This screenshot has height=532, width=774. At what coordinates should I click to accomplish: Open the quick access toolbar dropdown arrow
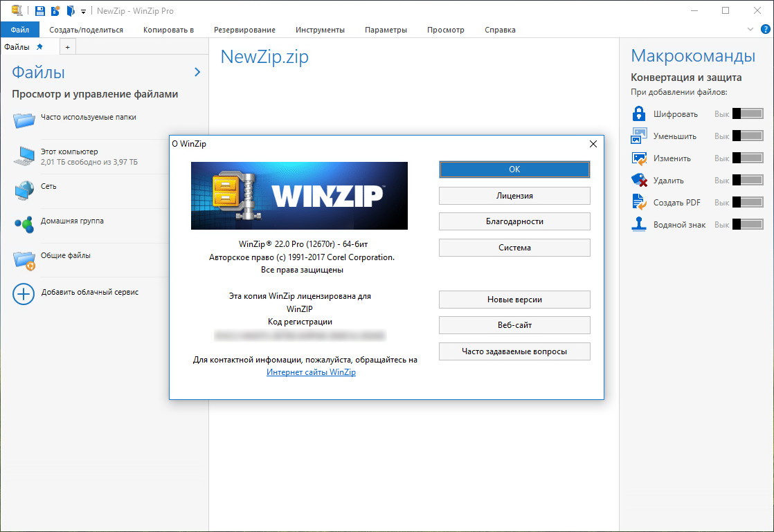(x=83, y=11)
